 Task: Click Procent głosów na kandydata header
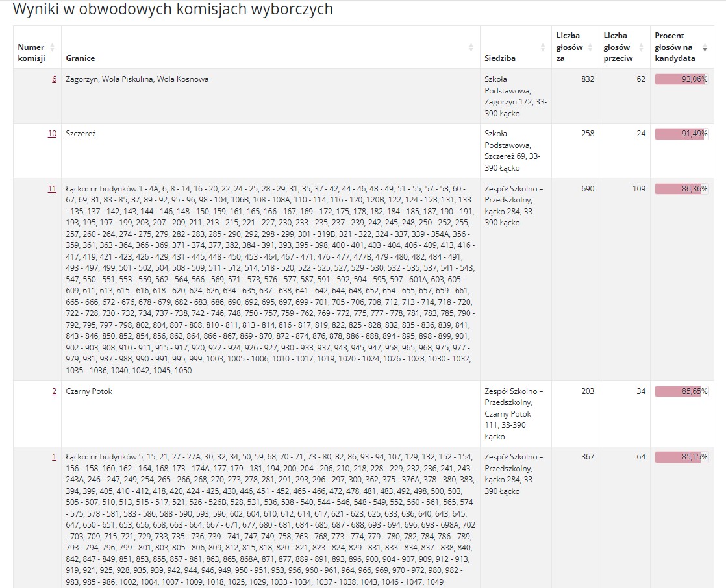(682, 47)
